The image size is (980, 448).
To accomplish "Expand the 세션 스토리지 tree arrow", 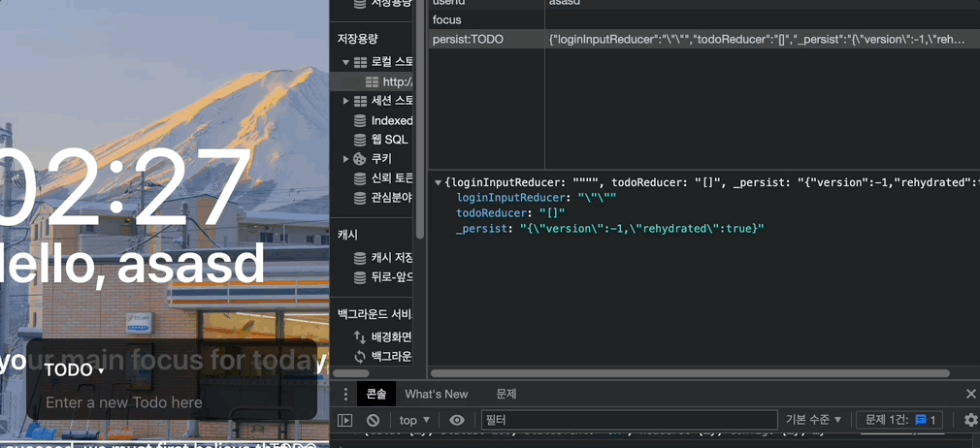I will coord(345,101).
